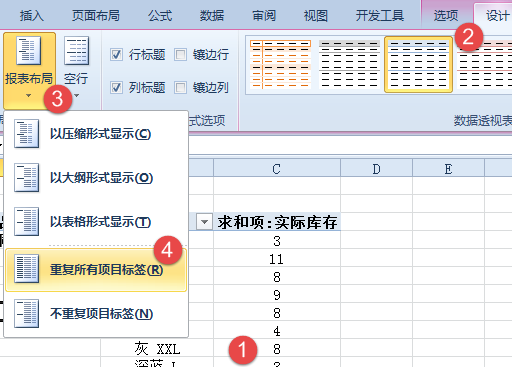
Task: Open the 审阅 ribbon tab
Action: [264, 16]
